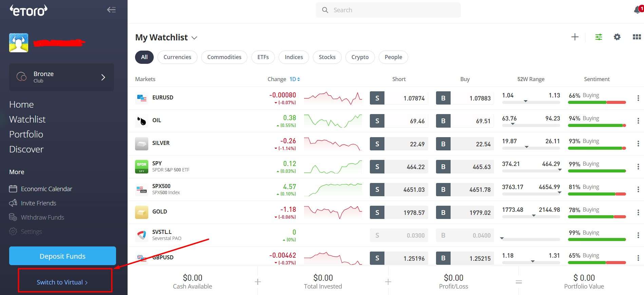Expand the My Watchlist dropdown
Screen dimensions: 644x295
(194, 38)
